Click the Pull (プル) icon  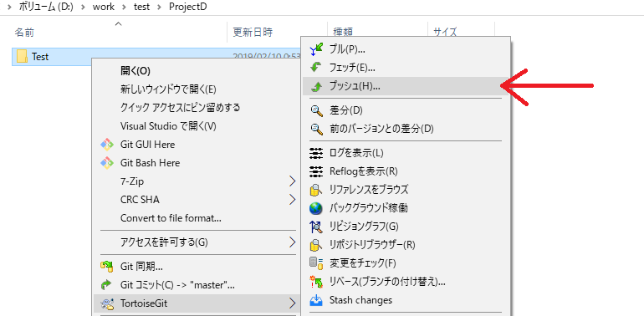point(316,49)
